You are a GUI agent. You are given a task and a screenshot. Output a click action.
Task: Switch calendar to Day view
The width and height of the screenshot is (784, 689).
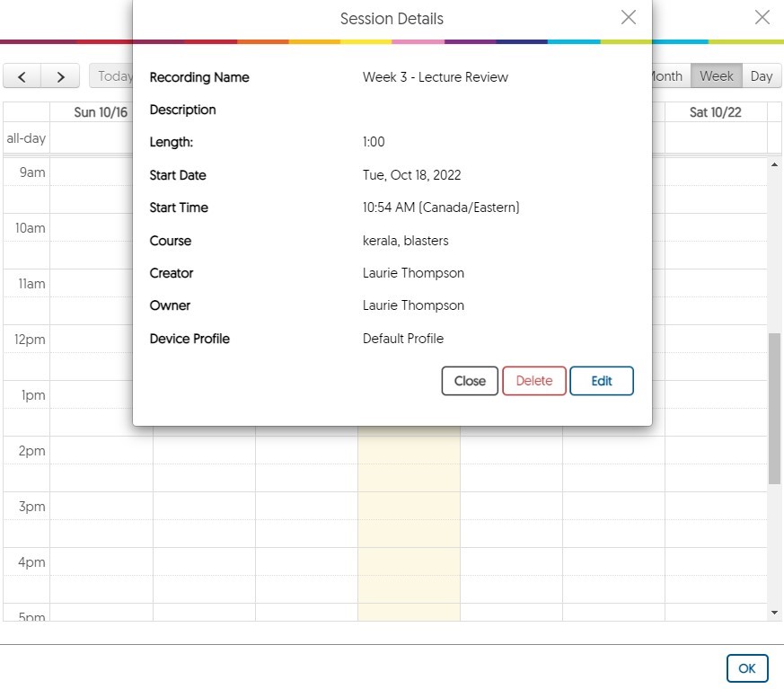coord(762,76)
